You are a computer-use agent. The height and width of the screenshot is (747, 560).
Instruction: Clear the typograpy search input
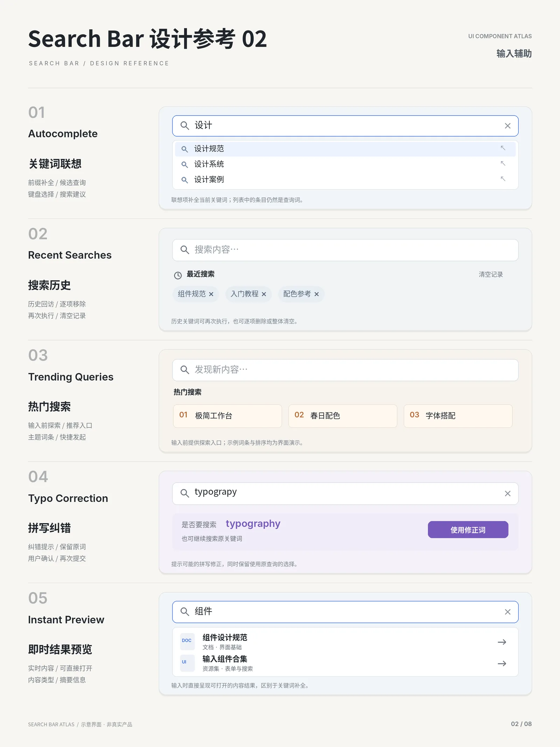click(x=507, y=493)
